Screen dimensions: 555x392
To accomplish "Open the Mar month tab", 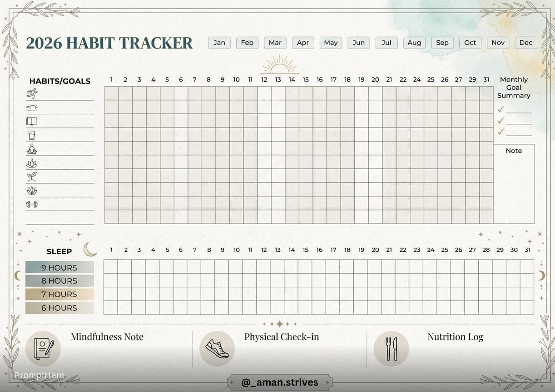I will pyautogui.click(x=275, y=43).
